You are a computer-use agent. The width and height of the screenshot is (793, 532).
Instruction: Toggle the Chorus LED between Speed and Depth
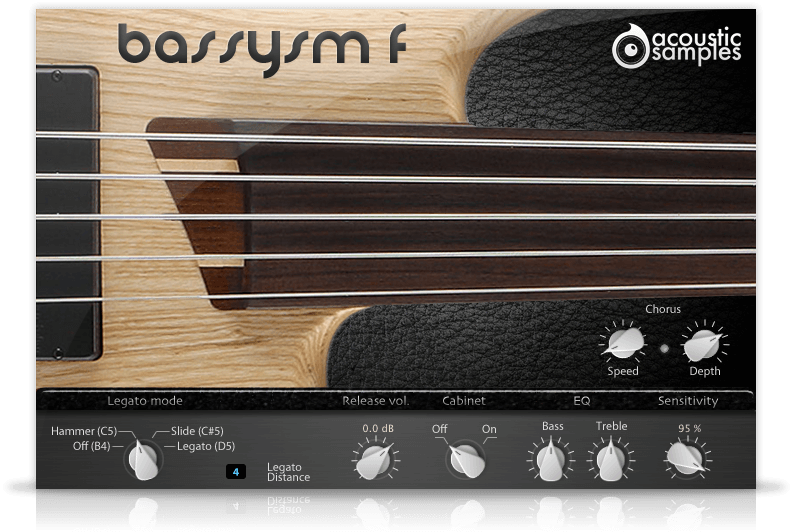664,348
